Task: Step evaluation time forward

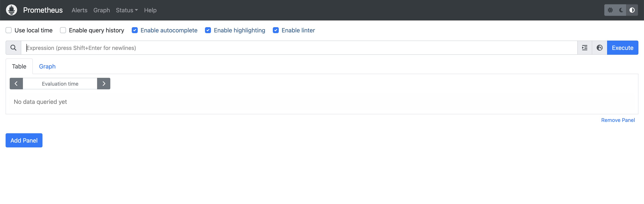Action: (104, 84)
